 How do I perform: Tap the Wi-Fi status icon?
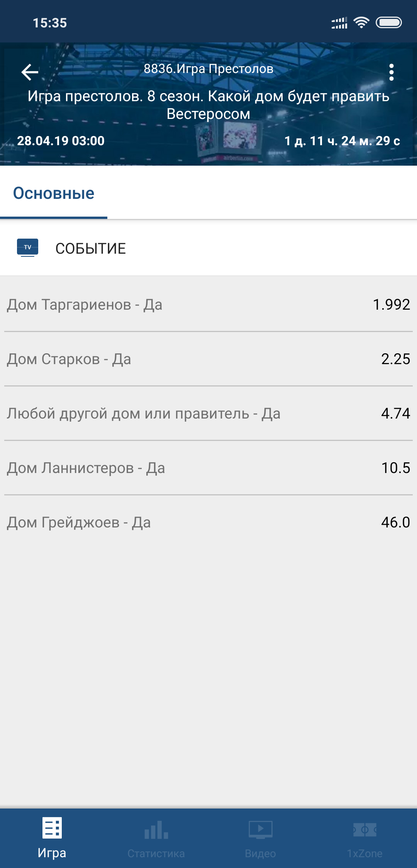[361, 23]
